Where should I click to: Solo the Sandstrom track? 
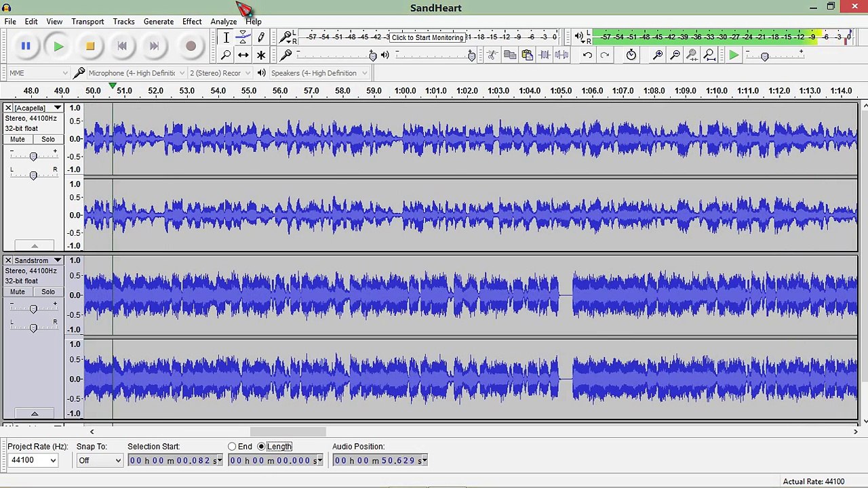click(x=48, y=291)
